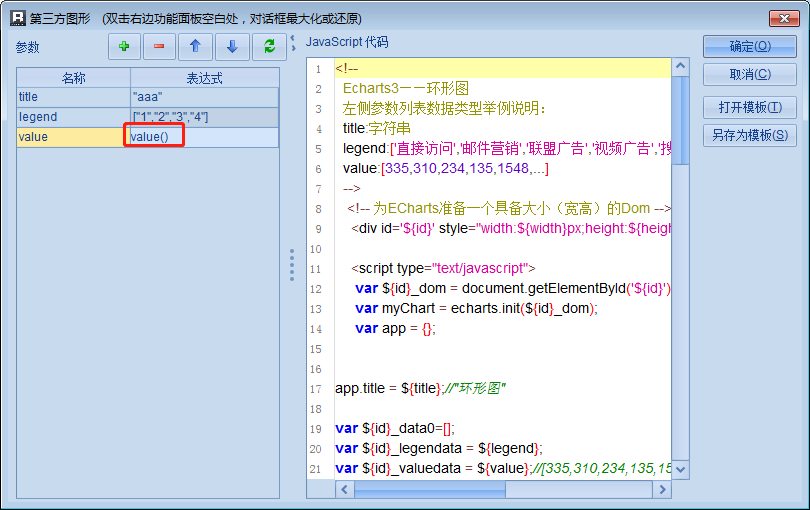Image resolution: width=810 pixels, height=510 pixels.
Task: Click the 表达式 column header
Action: coord(204,78)
